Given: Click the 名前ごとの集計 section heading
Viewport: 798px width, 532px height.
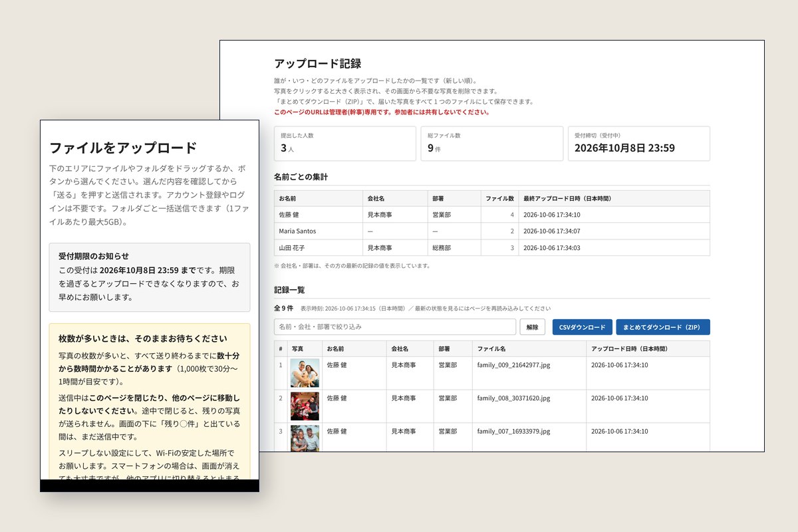Looking at the screenshot, I should coord(301,177).
